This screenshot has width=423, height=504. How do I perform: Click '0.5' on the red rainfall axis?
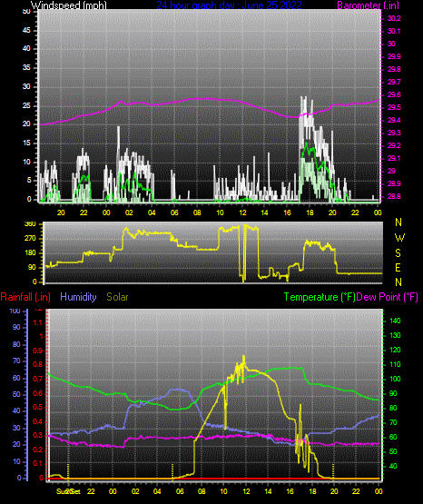38,407
